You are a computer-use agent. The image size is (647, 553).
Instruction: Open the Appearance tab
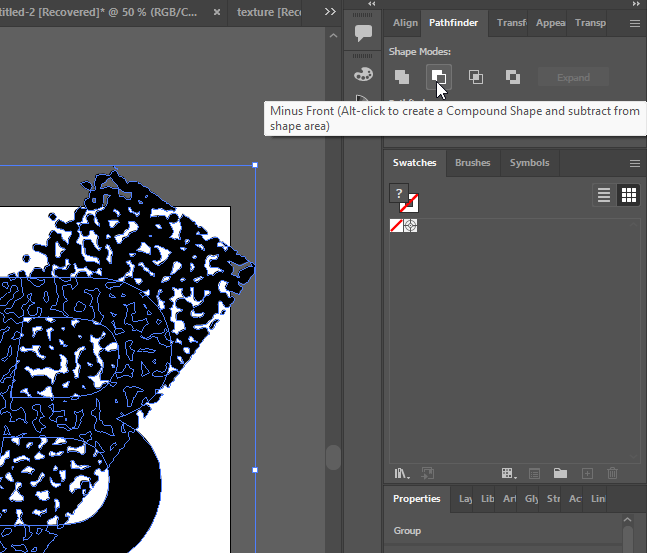point(550,23)
